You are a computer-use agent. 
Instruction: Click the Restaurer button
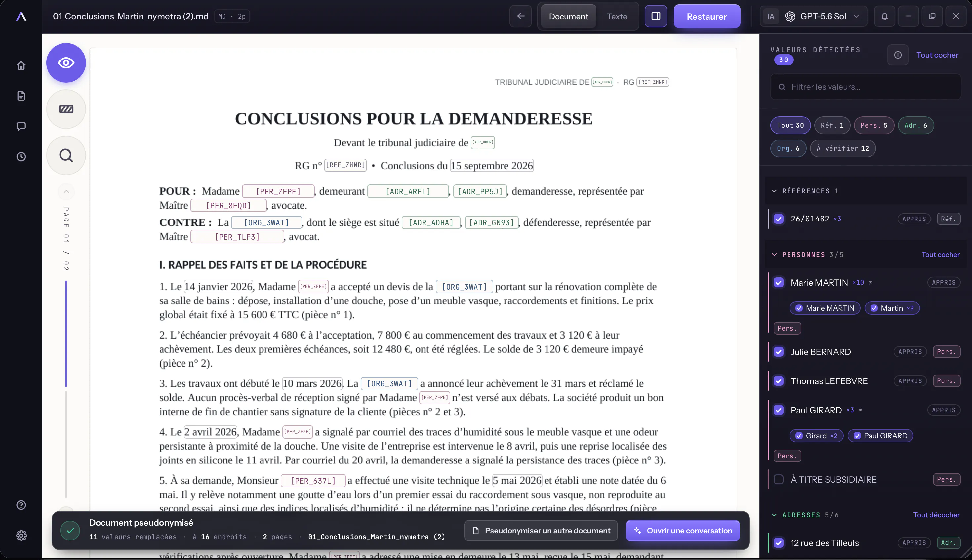click(707, 16)
